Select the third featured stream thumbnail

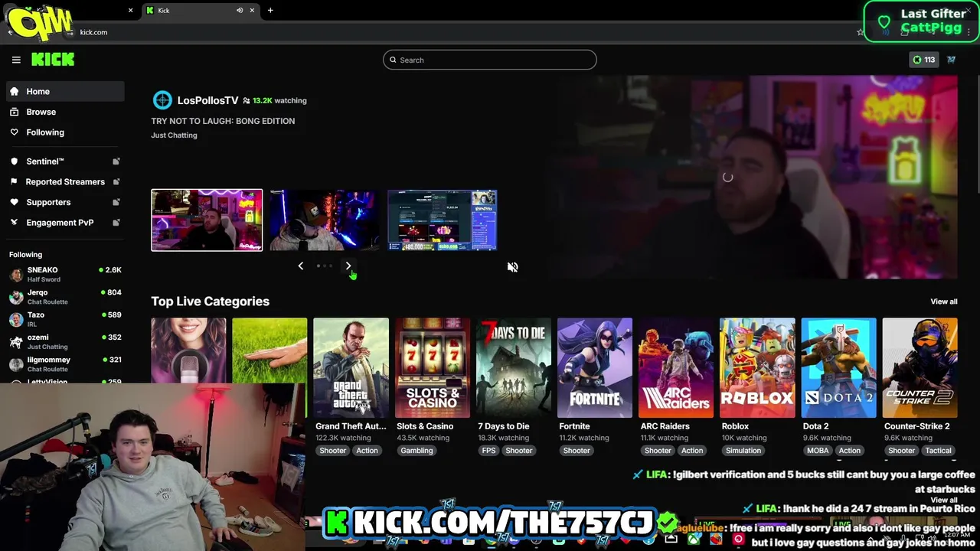(443, 220)
